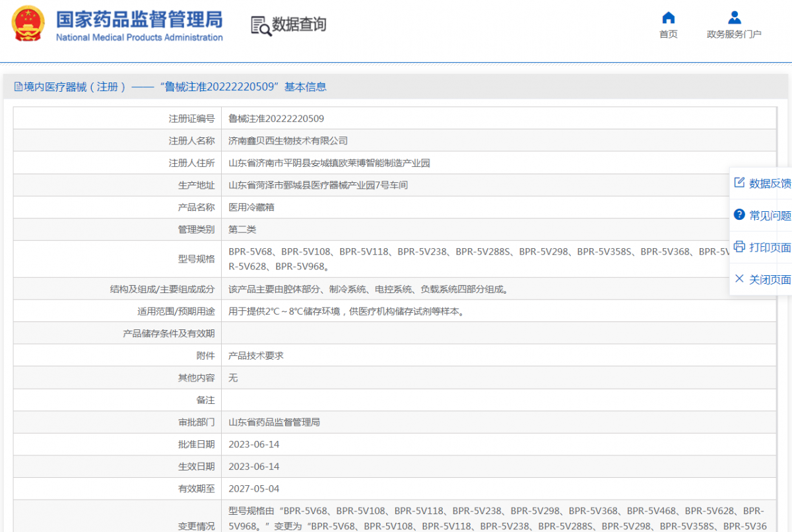The height and width of the screenshot is (532, 792).
Task: Click expiry date 2027-05-04
Action: [253, 489]
